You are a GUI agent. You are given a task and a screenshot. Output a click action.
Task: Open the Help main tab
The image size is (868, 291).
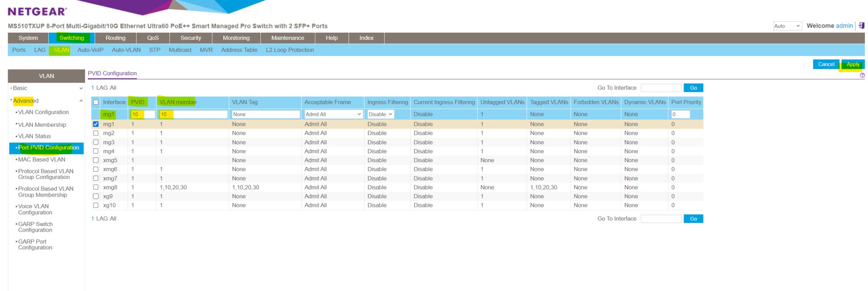click(x=331, y=38)
